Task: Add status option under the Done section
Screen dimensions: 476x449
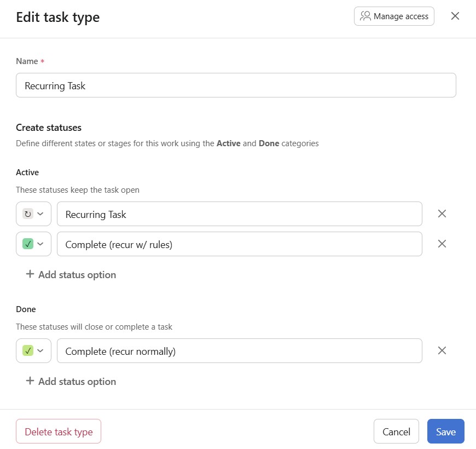Action: 71,381
